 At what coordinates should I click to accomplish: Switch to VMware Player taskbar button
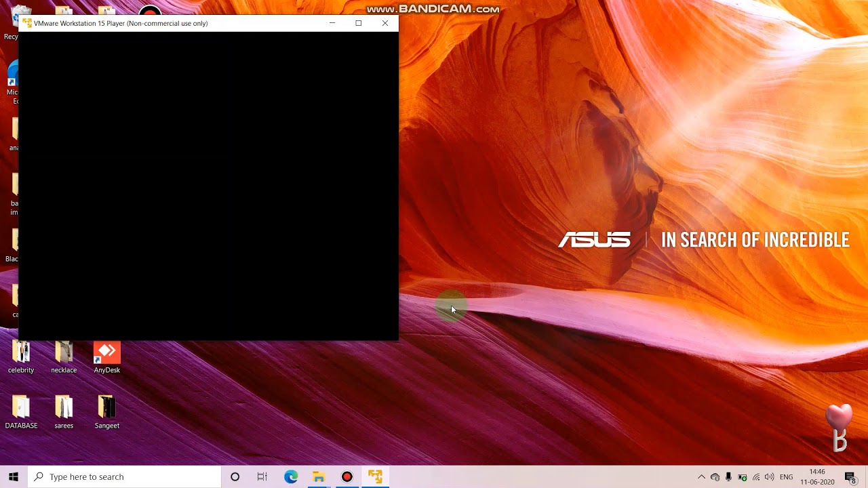coord(375,476)
